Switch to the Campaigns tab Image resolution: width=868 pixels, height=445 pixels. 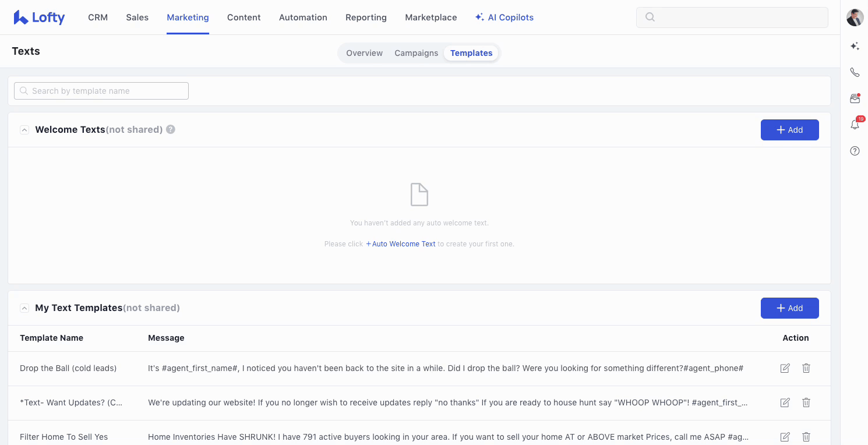click(x=416, y=53)
